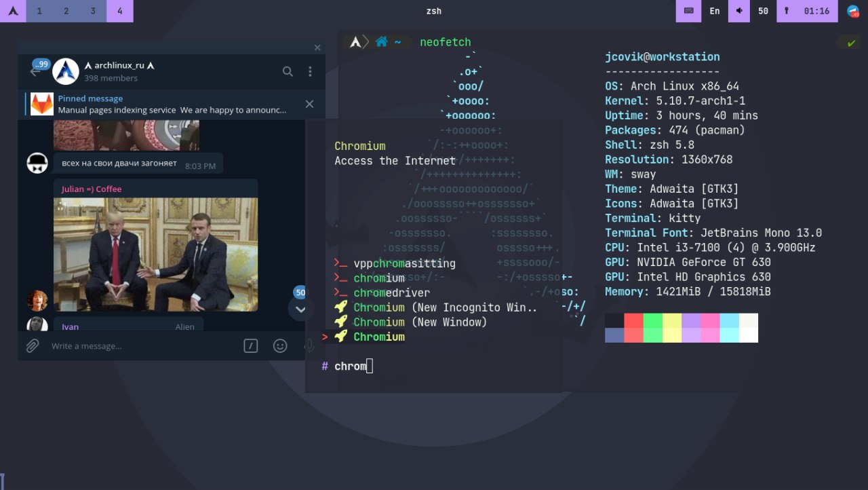Viewport: 868px width, 490px height.
Task: Open the Trump and Macron photo
Action: (x=155, y=255)
